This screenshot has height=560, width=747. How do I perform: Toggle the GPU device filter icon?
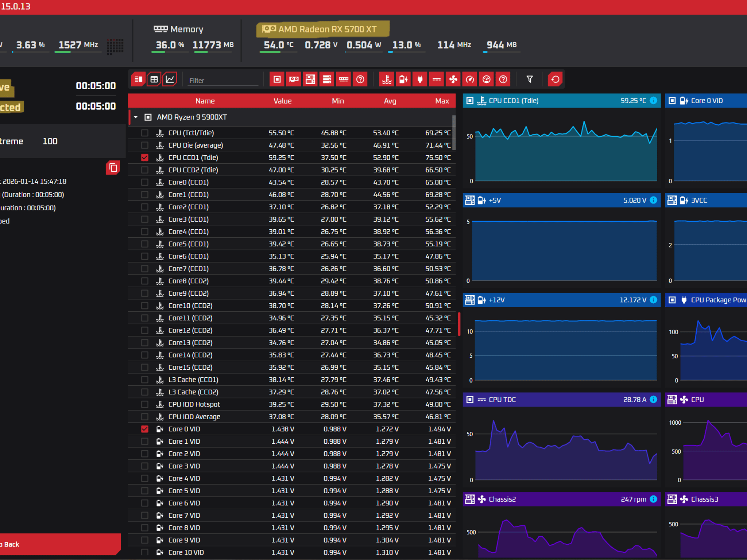coord(294,79)
